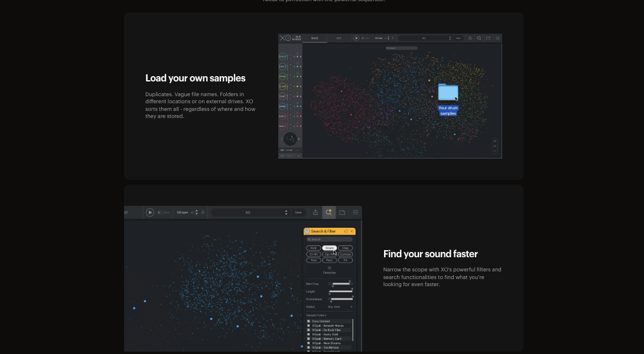Toggle the FX filter pill
Viewport: 644px width, 354px height.
(x=346, y=260)
